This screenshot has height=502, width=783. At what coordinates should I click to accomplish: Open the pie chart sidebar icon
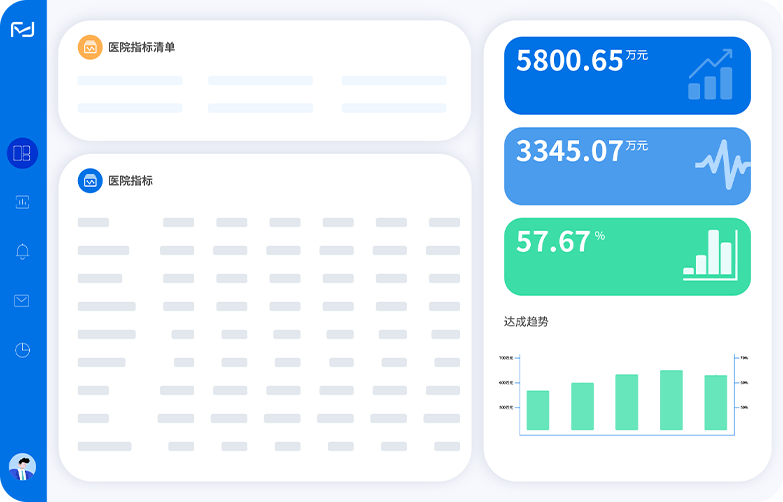[22, 350]
